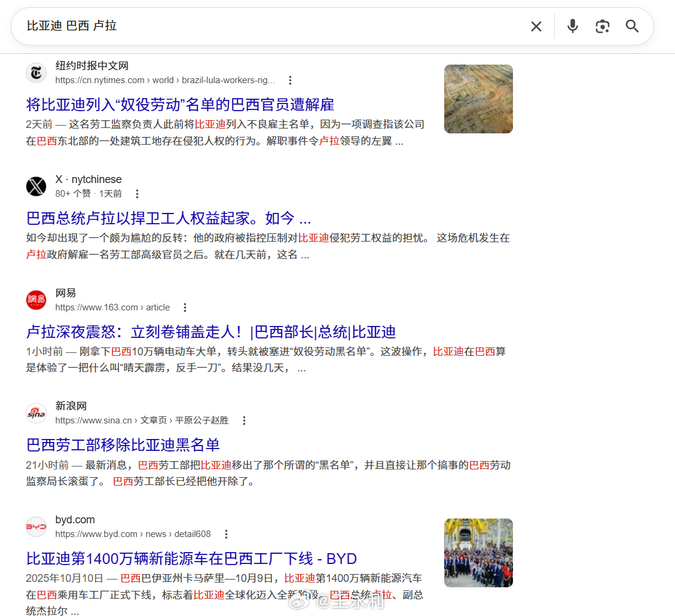675x616 pixels.
Task: Open result 将比亚迪列入"奴役劳动"名单的巴西官员遭解雇
Action: 180,105
